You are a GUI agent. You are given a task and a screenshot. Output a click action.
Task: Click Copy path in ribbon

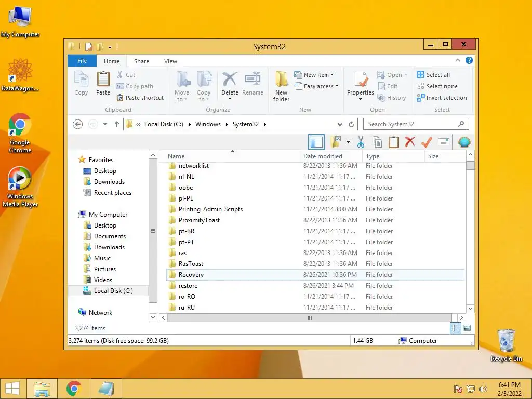pos(135,86)
